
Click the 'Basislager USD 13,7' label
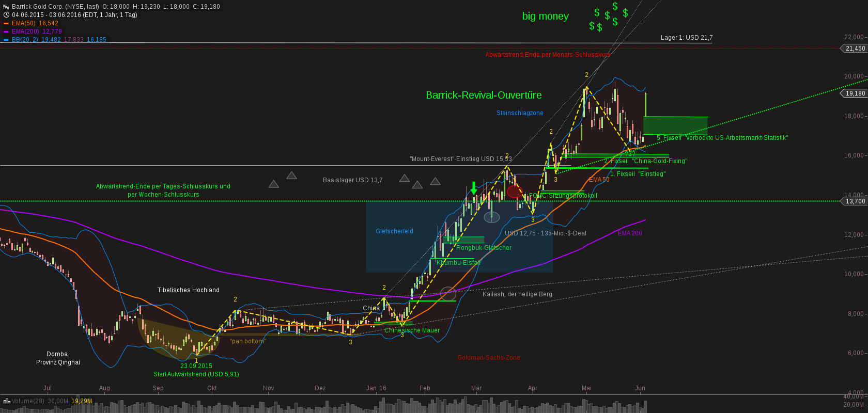(x=352, y=180)
